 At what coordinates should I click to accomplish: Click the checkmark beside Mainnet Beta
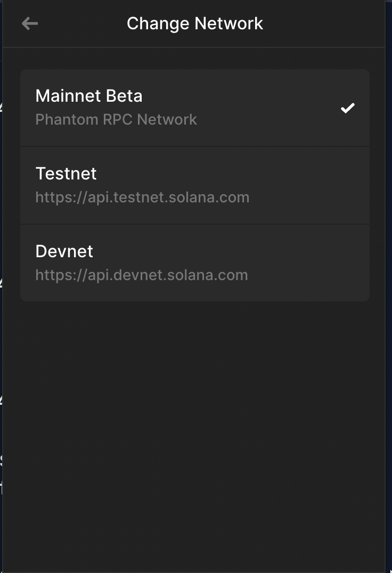[x=347, y=108]
